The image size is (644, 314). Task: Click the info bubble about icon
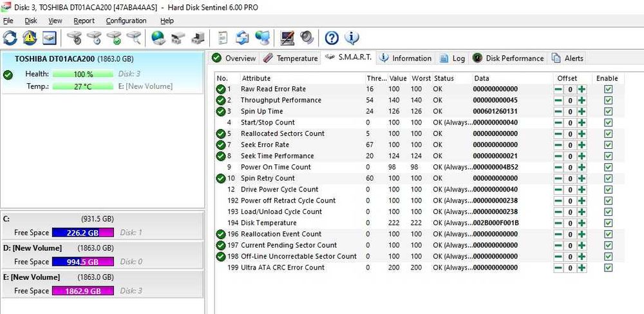tap(352, 38)
